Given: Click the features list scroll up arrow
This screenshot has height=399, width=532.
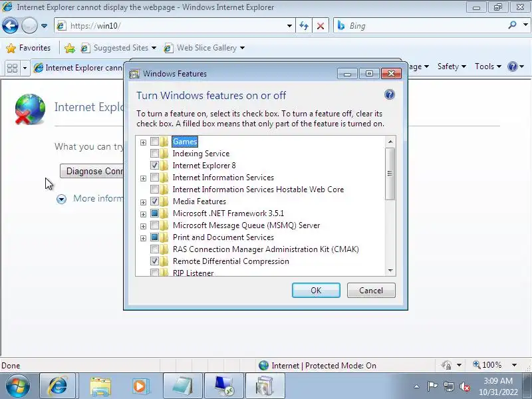Looking at the screenshot, I should [x=390, y=142].
